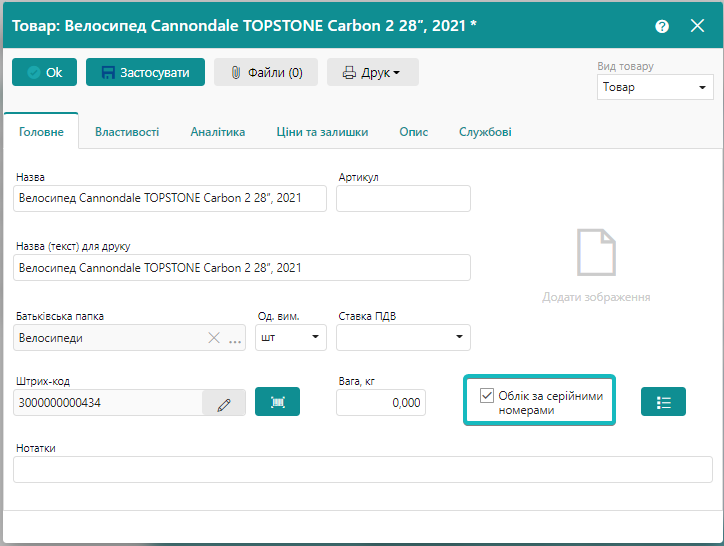724x546 pixels.
Task: Click the 'Застосувати' apply button
Action: coord(145,72)
